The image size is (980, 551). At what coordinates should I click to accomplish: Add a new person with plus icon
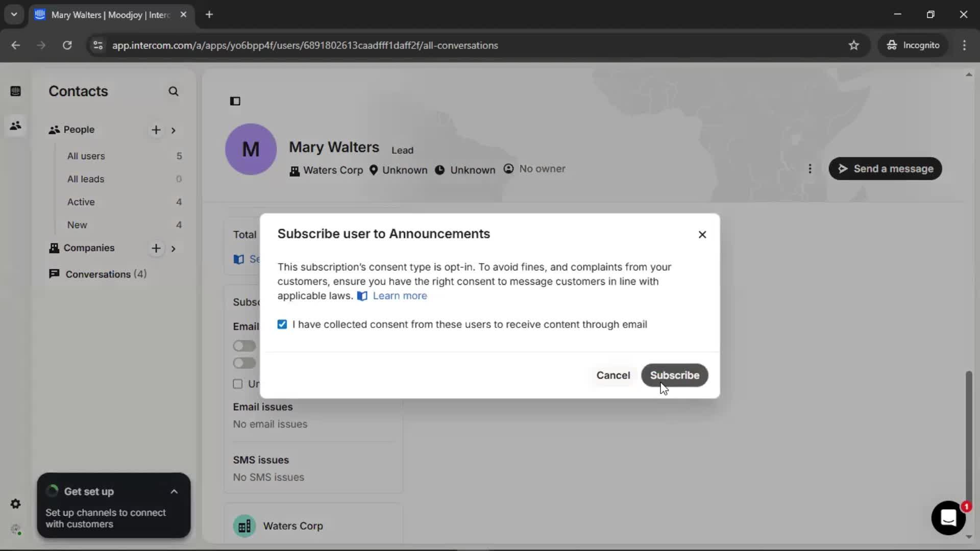[156, 130]
